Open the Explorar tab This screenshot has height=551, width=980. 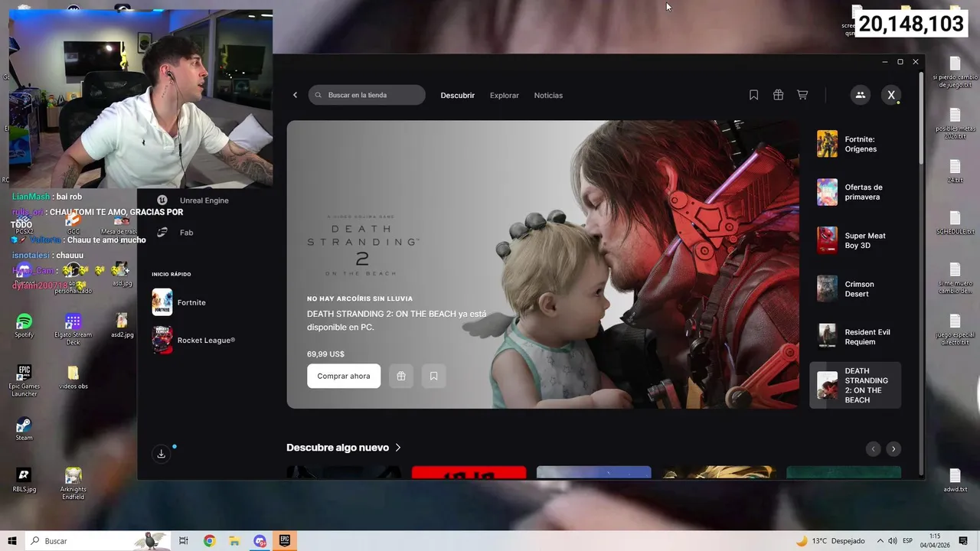point(505,96)
